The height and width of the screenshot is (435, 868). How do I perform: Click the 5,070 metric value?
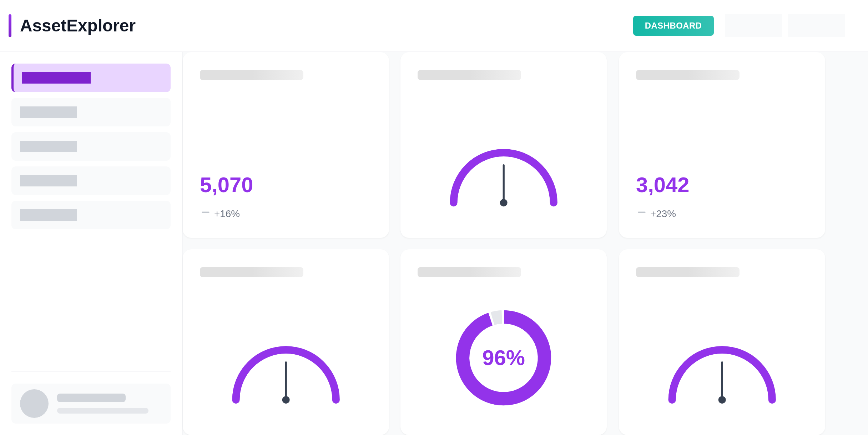tap(226, 185)
